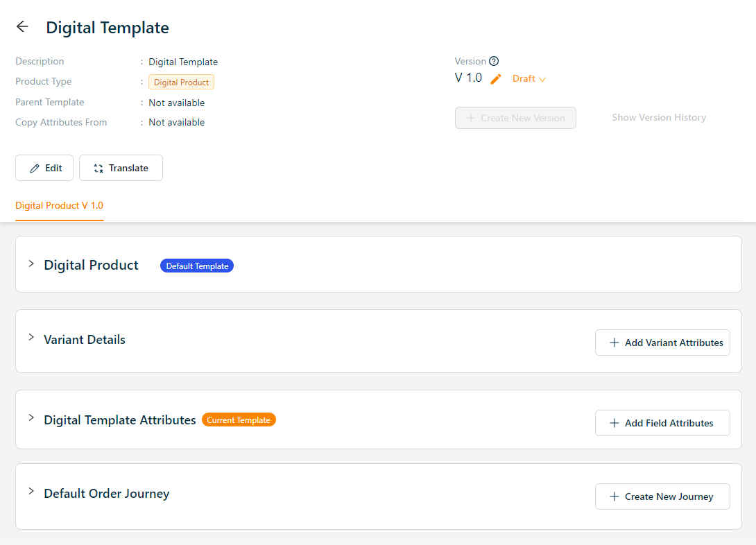756x545 pixels.
Task: Click the Translate button
Action: (x=121, y=168)
